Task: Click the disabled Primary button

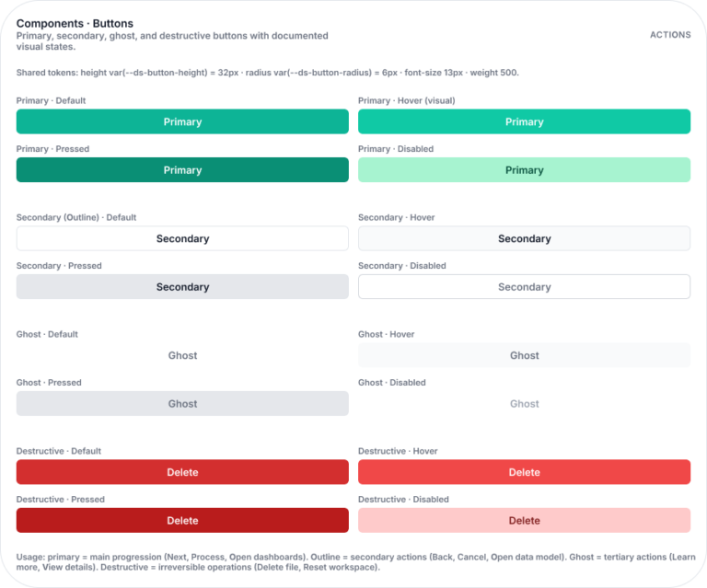Action: [524, 170]
